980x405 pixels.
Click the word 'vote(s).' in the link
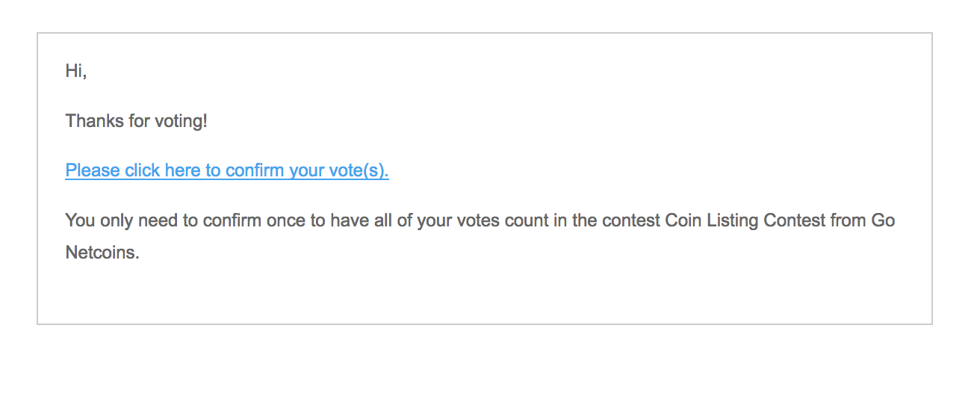(359, 170)
